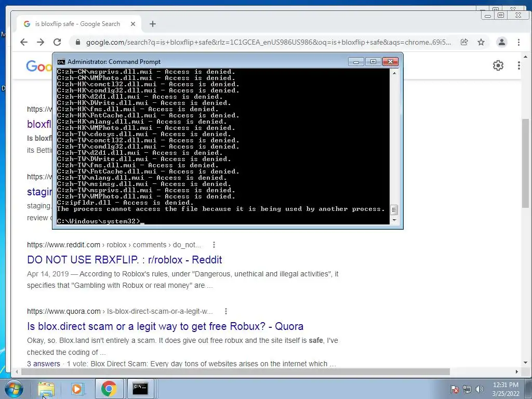Open volume tray icon

coord(479,389)
